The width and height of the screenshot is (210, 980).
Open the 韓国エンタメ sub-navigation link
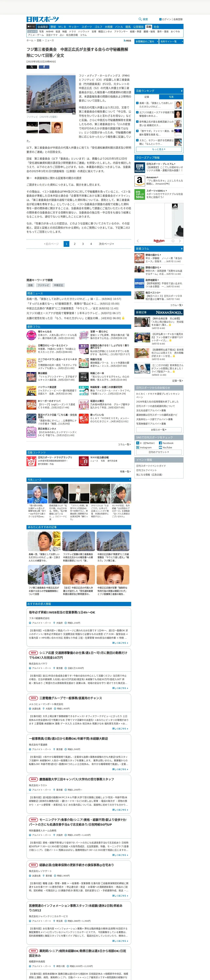(105, 32)
